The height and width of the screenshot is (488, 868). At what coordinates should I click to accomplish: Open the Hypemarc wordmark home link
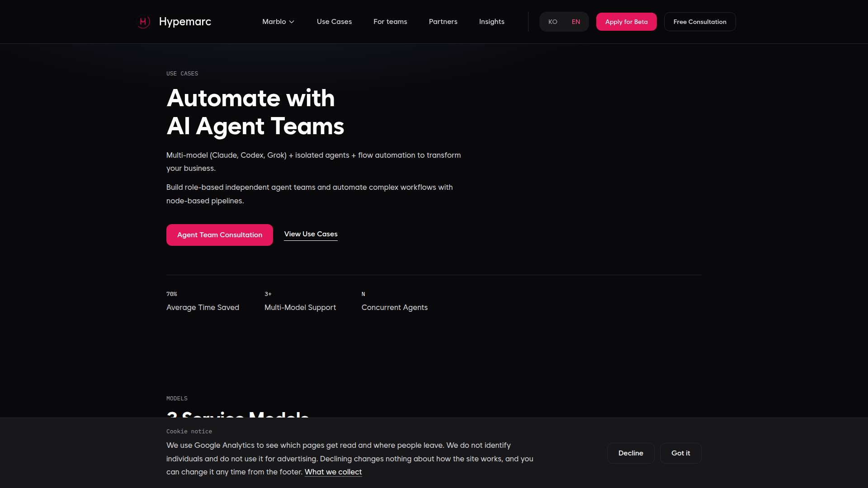click(185, 22)
